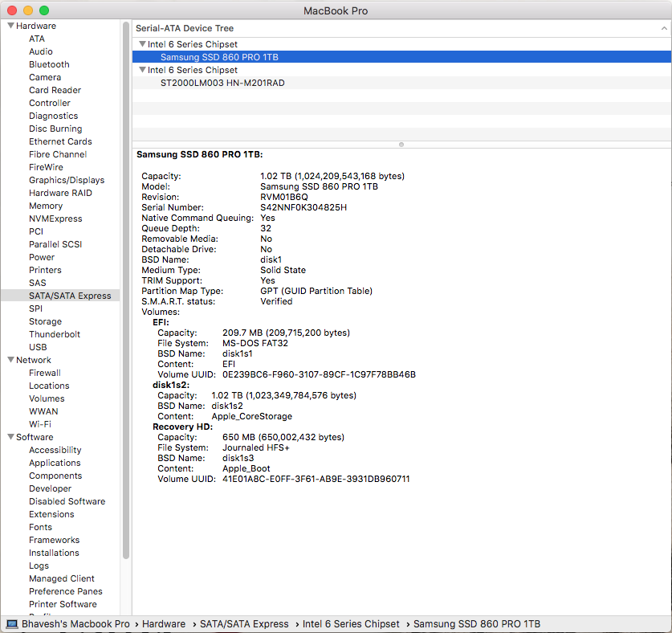
Task: Click the sidebar vertical scrollbar
Action: (x=125, y=290)
